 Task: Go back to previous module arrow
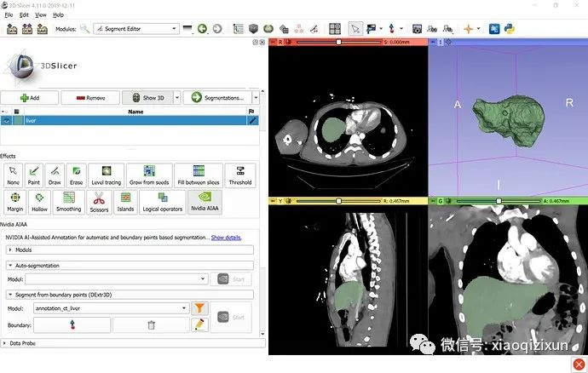[x=202, y=29]
